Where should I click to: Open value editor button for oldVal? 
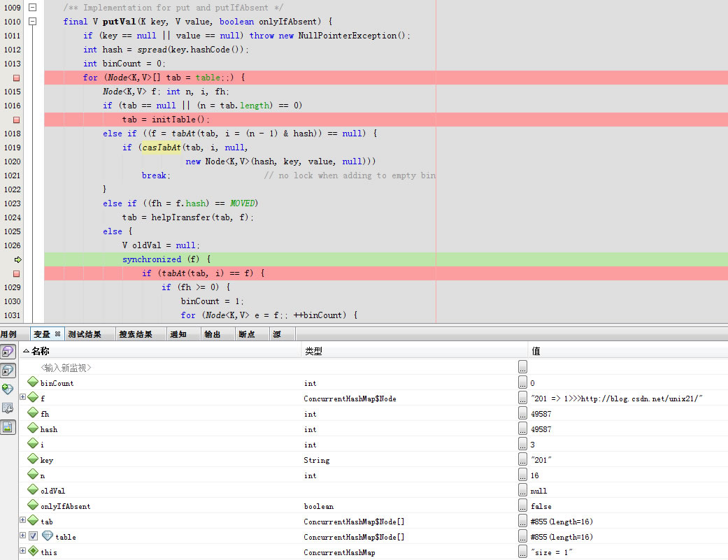click(523, 490)
